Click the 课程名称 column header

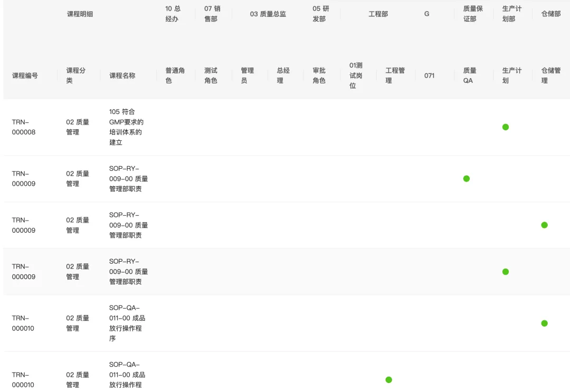coord(122,75)
